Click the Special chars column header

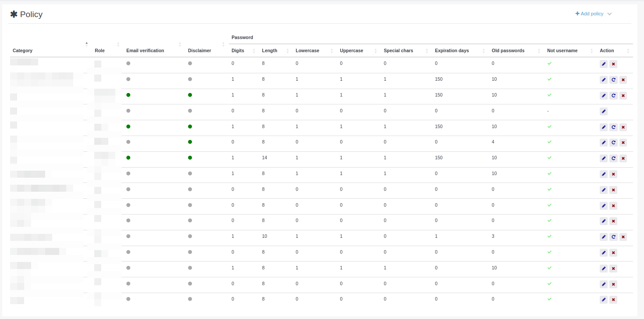click(398, 50)
